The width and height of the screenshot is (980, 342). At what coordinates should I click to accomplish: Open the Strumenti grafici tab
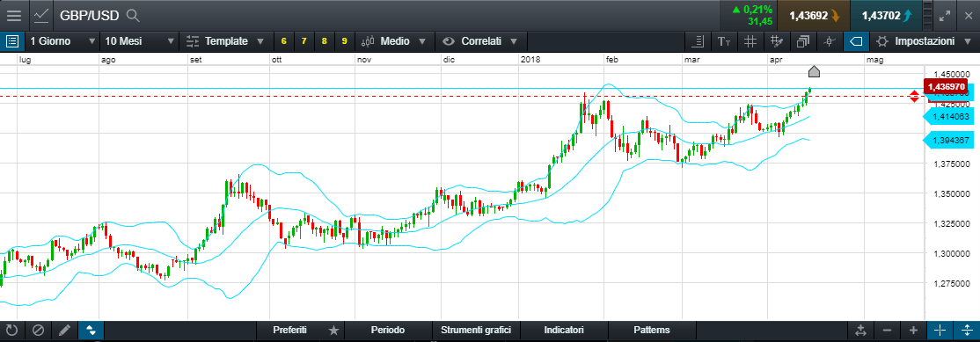click(476, 331)
